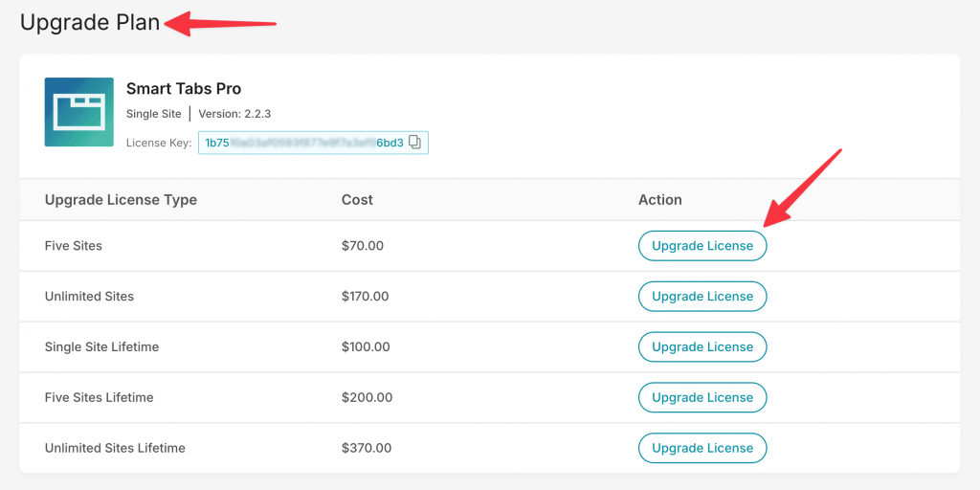Click the License Key: label
Viewport: 980px width, 490px height.
point(159,144)
